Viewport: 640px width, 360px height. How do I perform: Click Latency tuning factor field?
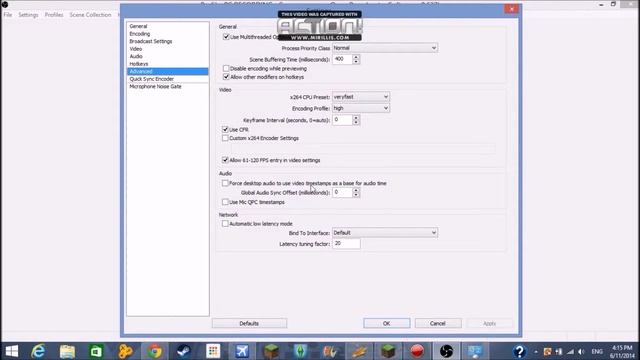point(346,243)
